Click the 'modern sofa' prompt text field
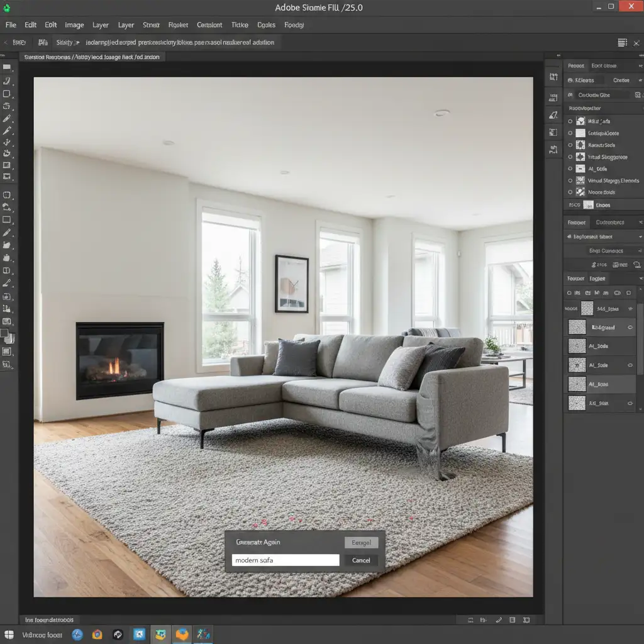 tap(285, 560)
